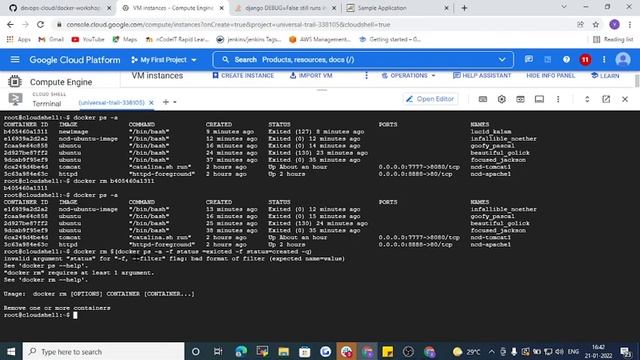Close the Cloud Shell panel
The height and width of the screenshot is (360, 640).
pyautogui.click(x=625, y=99)
